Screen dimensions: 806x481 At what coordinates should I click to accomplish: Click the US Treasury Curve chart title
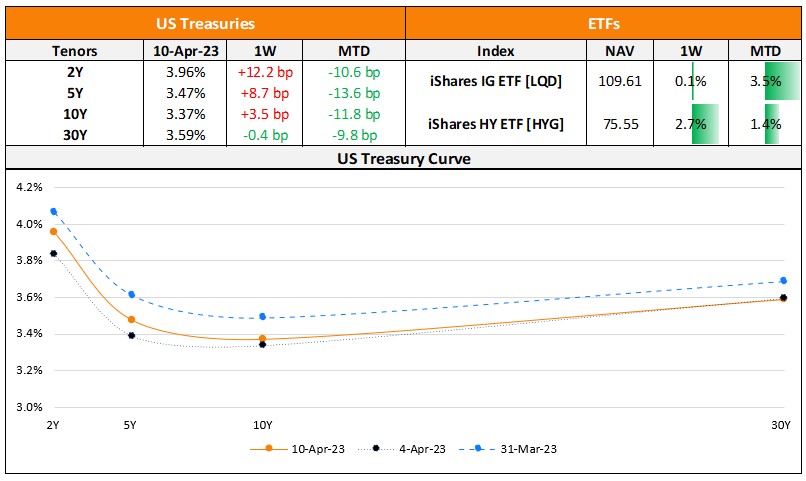pyautogui.click(x=404, y=159)
